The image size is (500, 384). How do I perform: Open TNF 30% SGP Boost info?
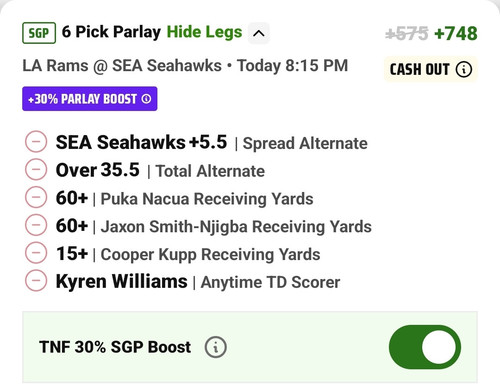tap(216, 347)
